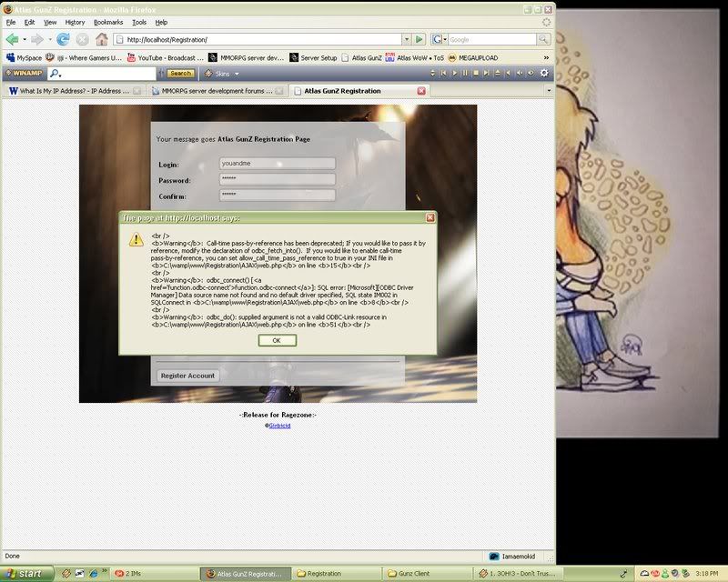Click the Forward arrow button

[x=37, y=39]
